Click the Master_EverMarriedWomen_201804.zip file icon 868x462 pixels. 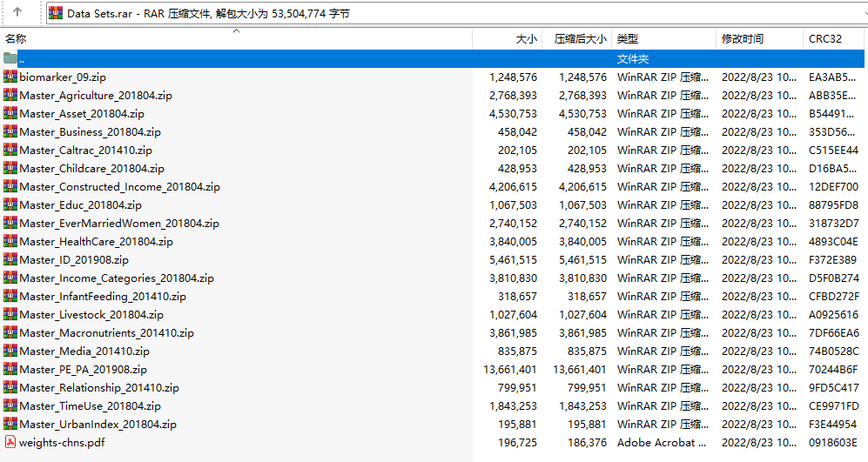pos(10,223)
